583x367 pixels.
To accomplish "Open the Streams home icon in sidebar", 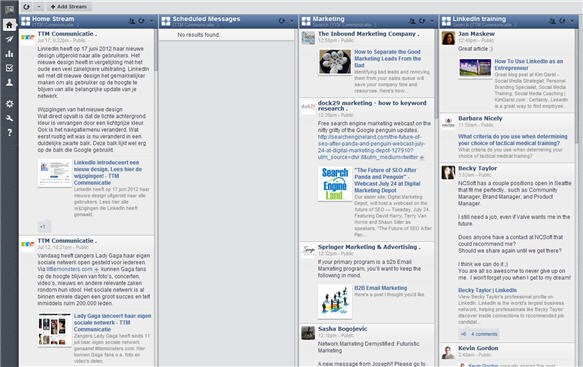I will coord(9,25).
